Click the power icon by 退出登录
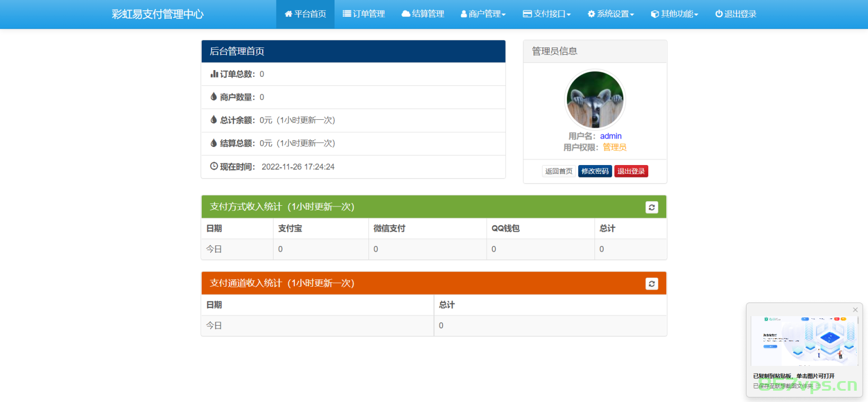Image resolution: width=868 pixels, height=402 pixels. [x=719, y=14]
